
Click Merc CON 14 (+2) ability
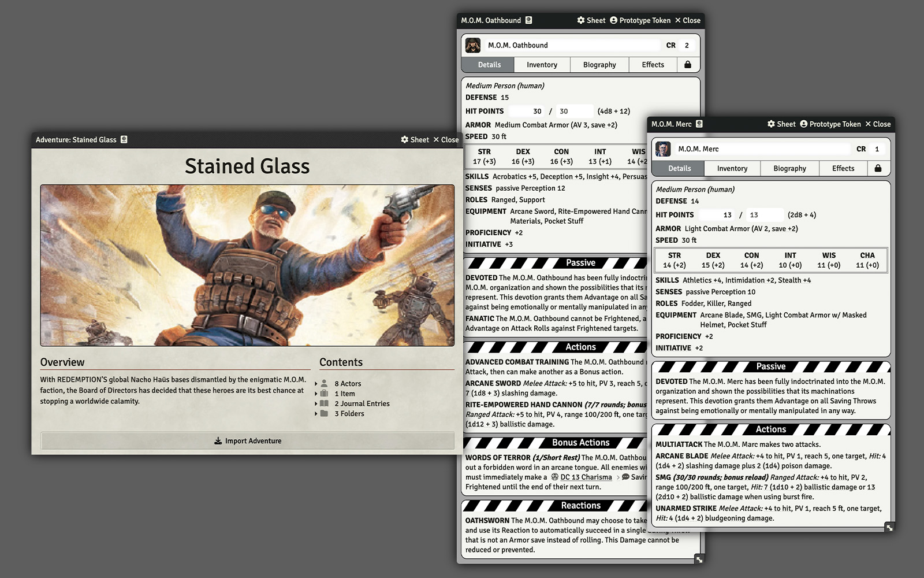pos(751,260)
